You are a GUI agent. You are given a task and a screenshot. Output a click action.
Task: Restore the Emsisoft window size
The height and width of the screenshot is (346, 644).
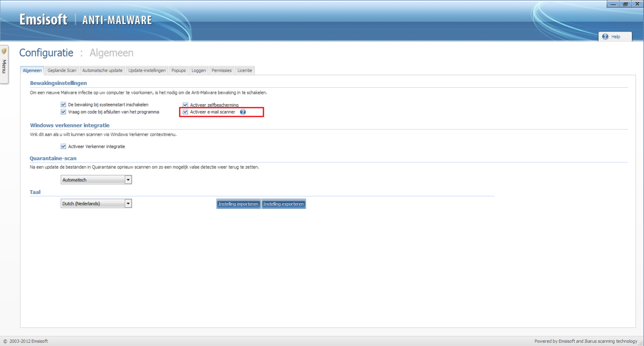click(x=625, y=4)
